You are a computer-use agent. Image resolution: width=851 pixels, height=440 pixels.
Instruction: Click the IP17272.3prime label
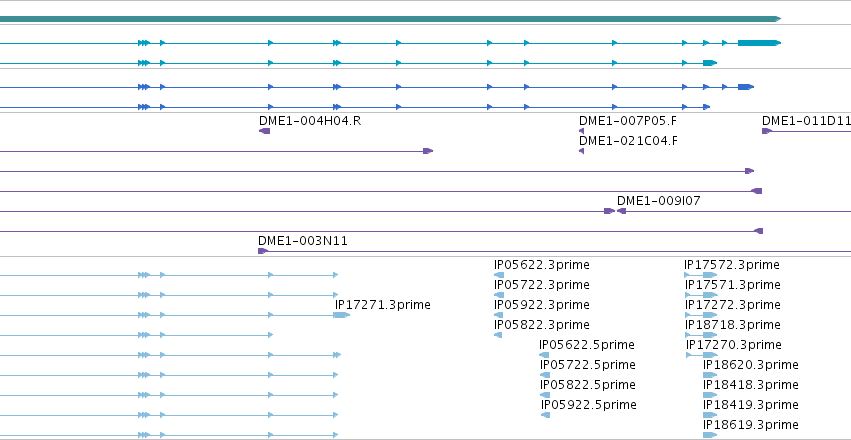coord(733,305)
